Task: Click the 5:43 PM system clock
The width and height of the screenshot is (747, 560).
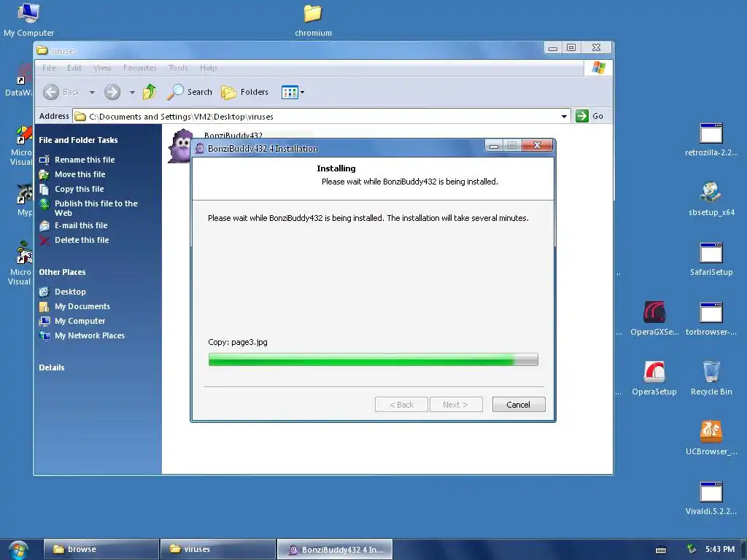Action: [720, 550]
